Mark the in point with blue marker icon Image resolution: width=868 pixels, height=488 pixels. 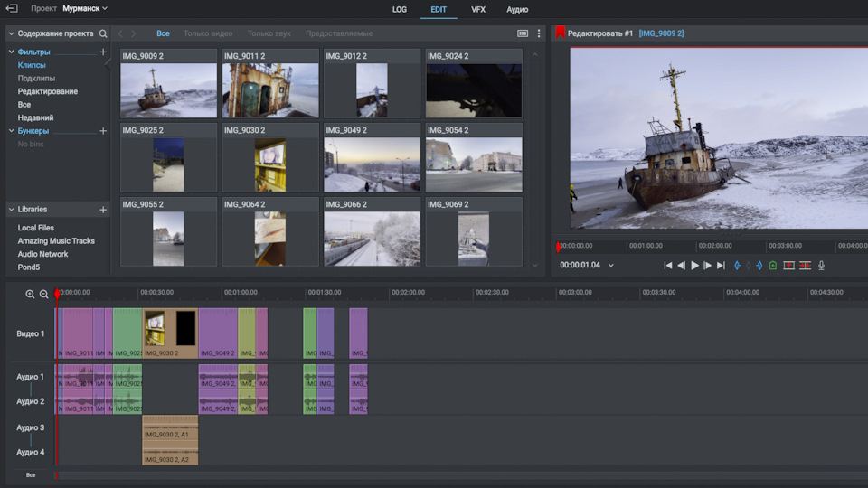(737, 266)
